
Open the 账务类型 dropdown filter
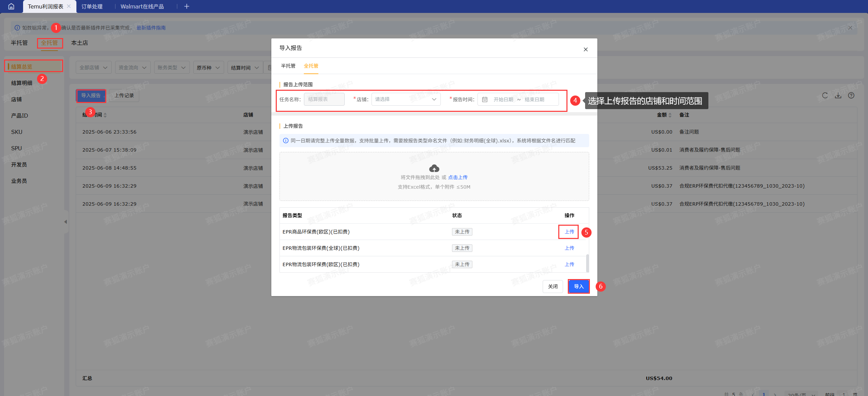[171, 68]
